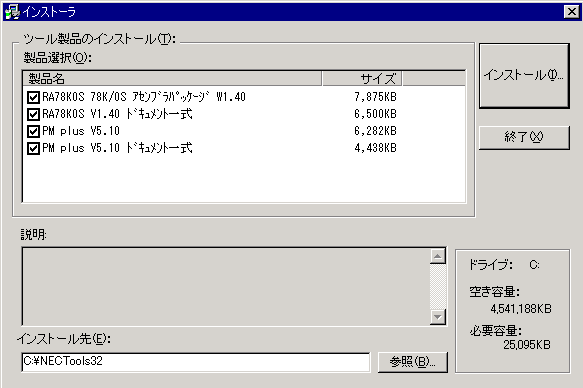
Task: Toggle PM plus V5.10 document set checkbox
Action: pyautogui.click(x=33, y=148)
